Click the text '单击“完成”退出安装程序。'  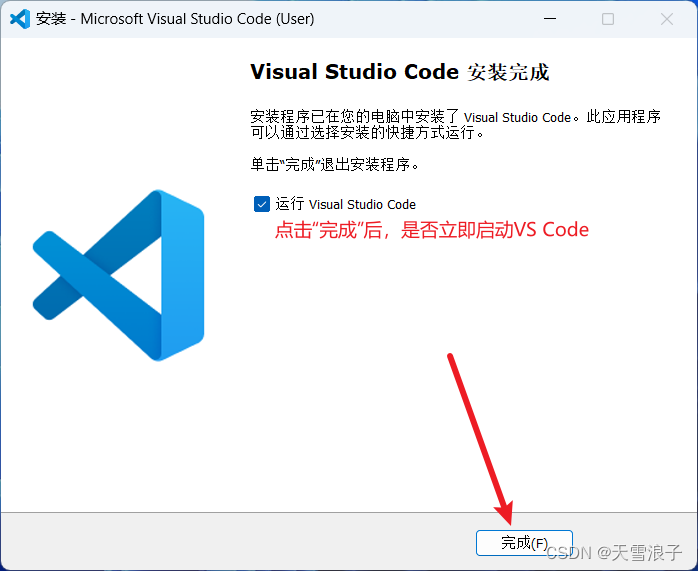[x=335, y=165]
